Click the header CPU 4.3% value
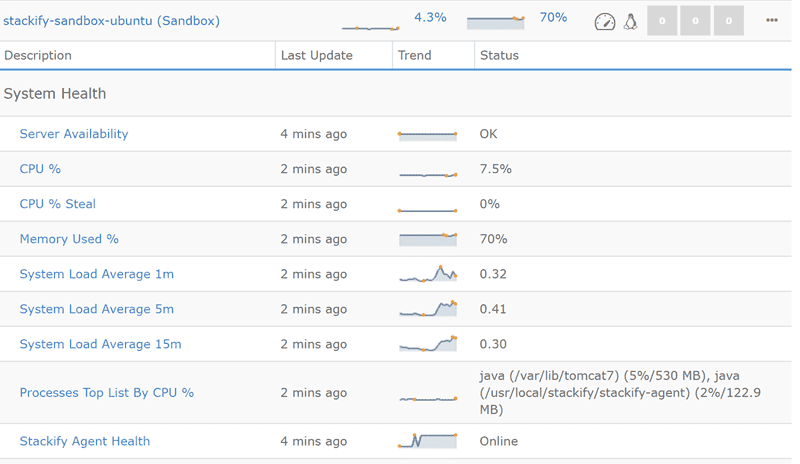This screenshot has width=800, height=464. tap(430, 17)
